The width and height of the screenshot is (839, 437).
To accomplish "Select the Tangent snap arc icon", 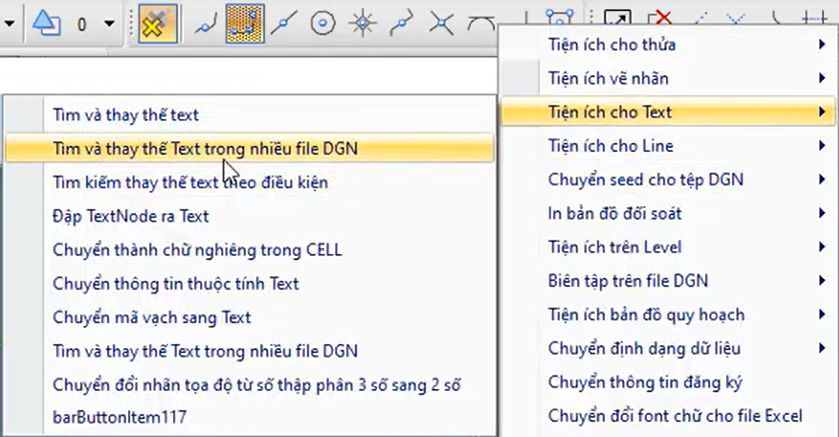I will pos(480,23).
